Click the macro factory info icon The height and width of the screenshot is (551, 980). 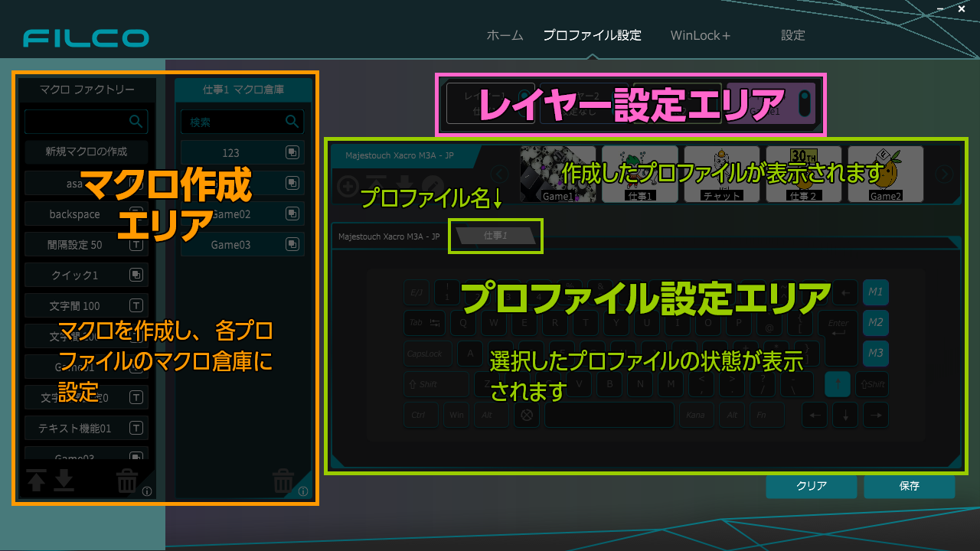click(x=147, y=491)
